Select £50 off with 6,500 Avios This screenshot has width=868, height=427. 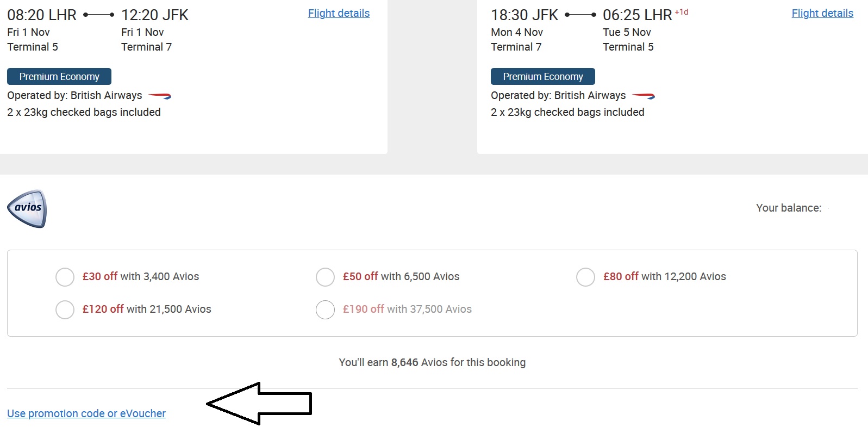(x=326, y=277)
